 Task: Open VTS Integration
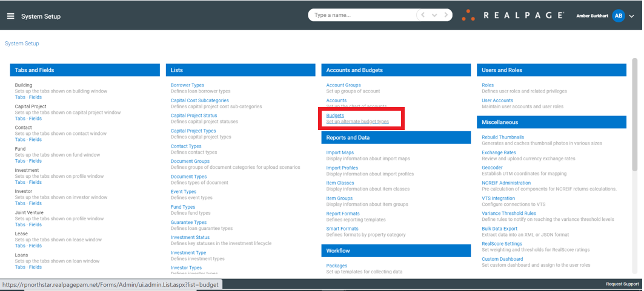(498, 198)
